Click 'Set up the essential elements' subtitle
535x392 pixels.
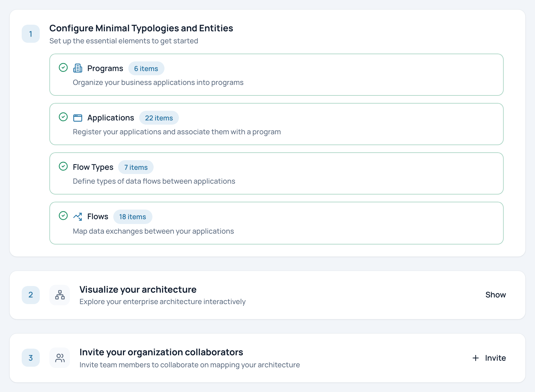(x=124, y=41)
